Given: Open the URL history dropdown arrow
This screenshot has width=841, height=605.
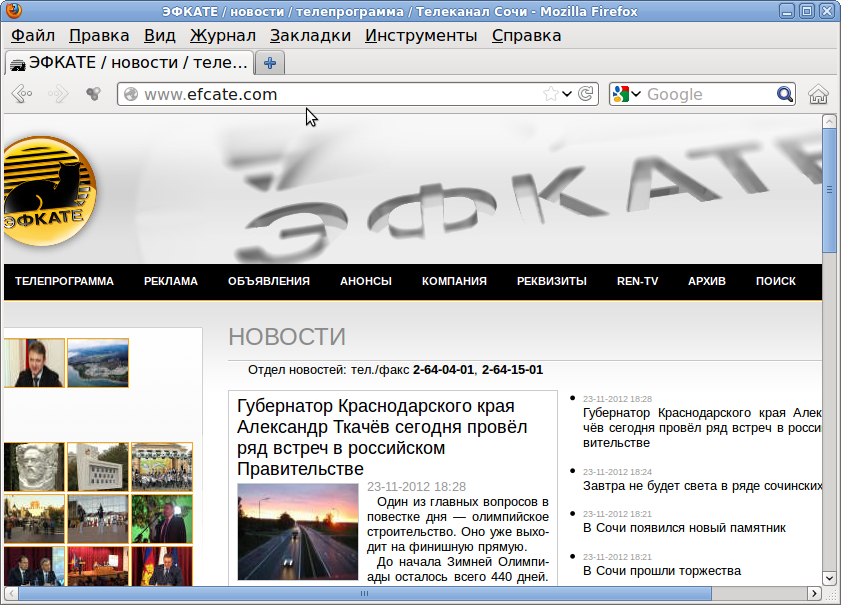Looking at the screenshot, I should click(x=567, y=94).
